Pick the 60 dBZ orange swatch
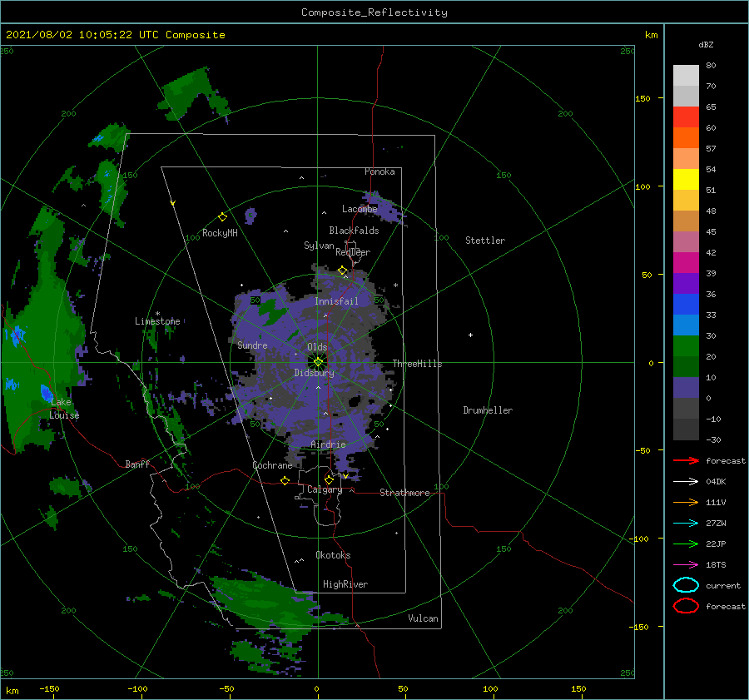The width and height of the screenshot is (749, 700). tap(686, 137)
